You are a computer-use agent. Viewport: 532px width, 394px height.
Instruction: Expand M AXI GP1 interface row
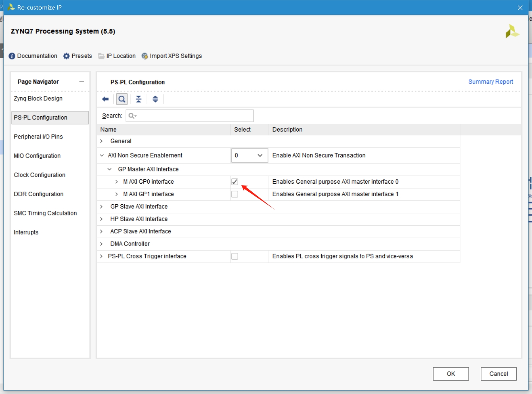[117, 194]
